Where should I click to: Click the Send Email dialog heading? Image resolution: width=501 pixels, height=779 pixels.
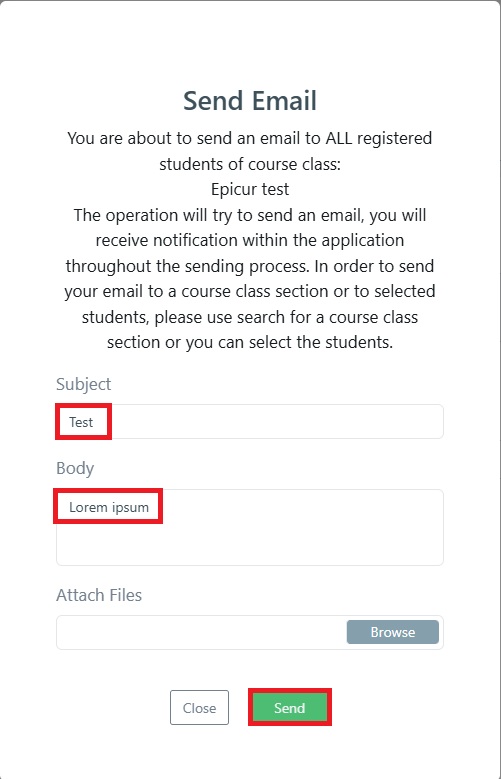click(x=250, y=101)
